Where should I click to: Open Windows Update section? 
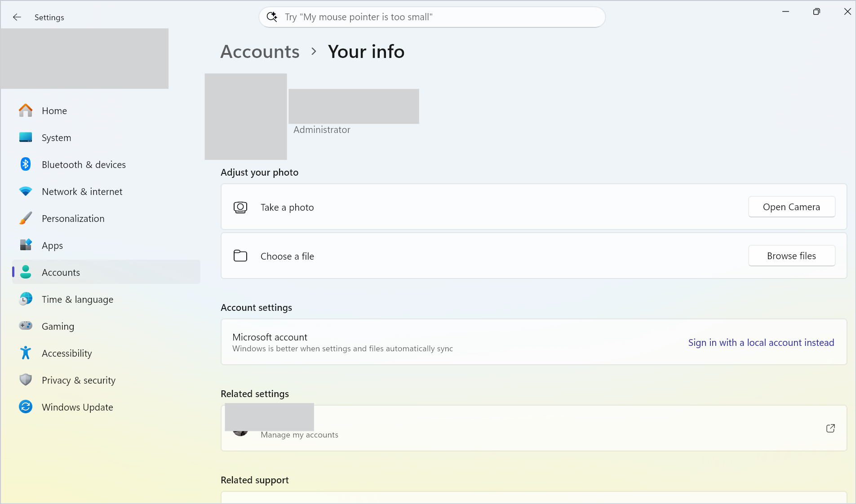tap(106, 407)
